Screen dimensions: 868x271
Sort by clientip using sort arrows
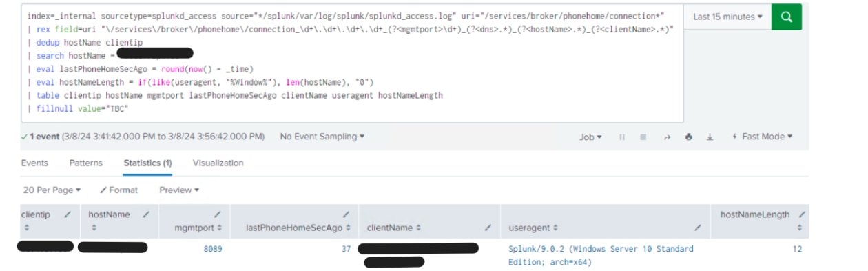click(x=26, y=228)
